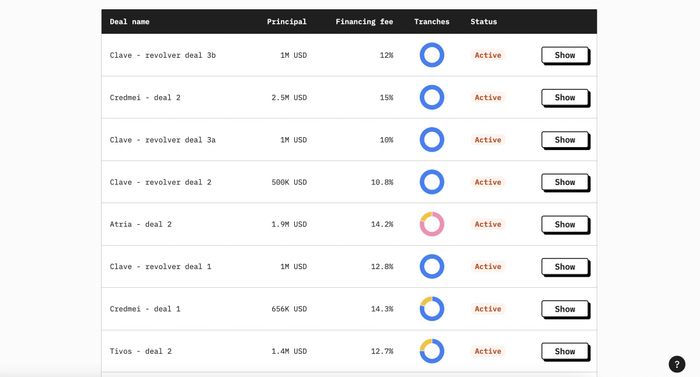Viewport: 700px width, 377px height.
Task: Show details for Tivos deal 2
Action: click(x=565, y=351)
